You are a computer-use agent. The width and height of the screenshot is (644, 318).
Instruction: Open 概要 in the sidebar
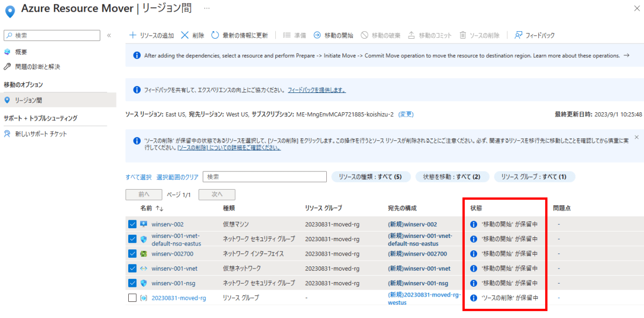(x=21, y=52)
